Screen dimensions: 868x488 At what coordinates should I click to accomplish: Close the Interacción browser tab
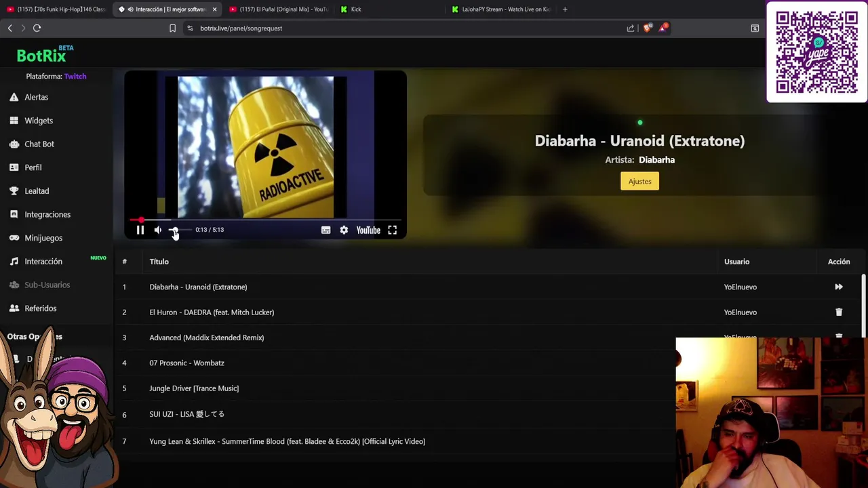point(214,9)
